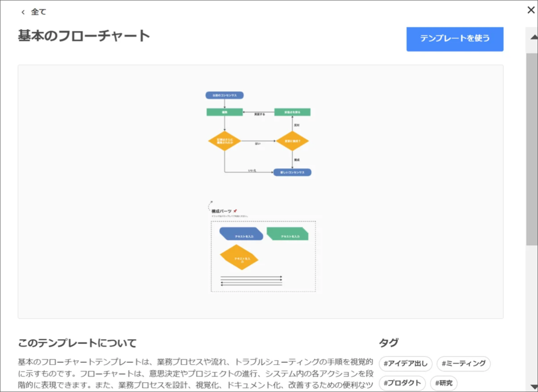This screenshot has height=392, width=538.
Task: Click the arrow lines in 構成パーツ box
Action: (252, 281)
